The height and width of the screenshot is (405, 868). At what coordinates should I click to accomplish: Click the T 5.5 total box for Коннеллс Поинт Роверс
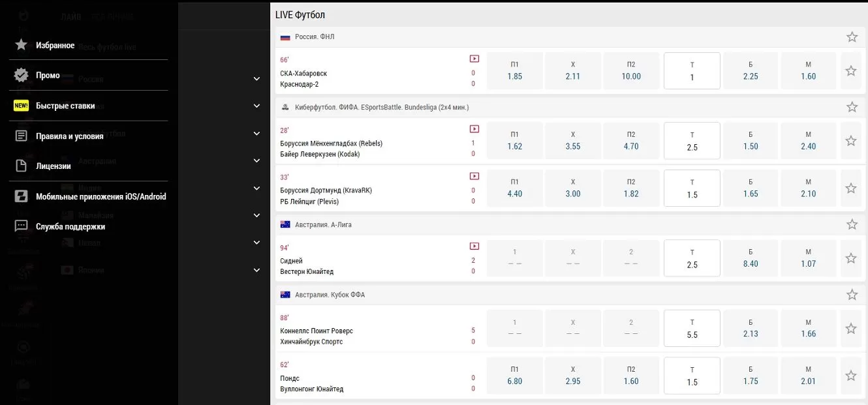pos(692,329)
